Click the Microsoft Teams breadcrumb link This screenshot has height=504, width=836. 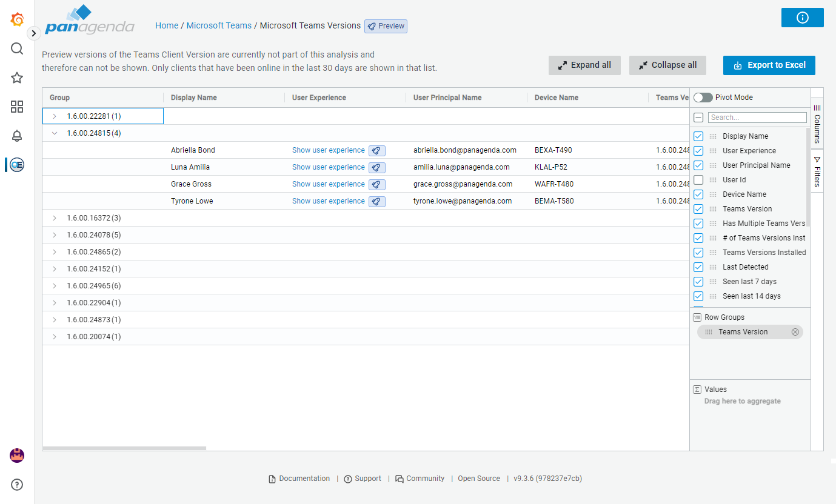219,25
